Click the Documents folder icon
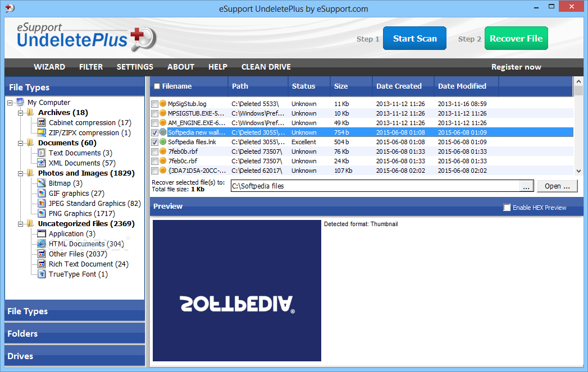The width and height of the screenshot is (588, 372). (x=30, y=143)
